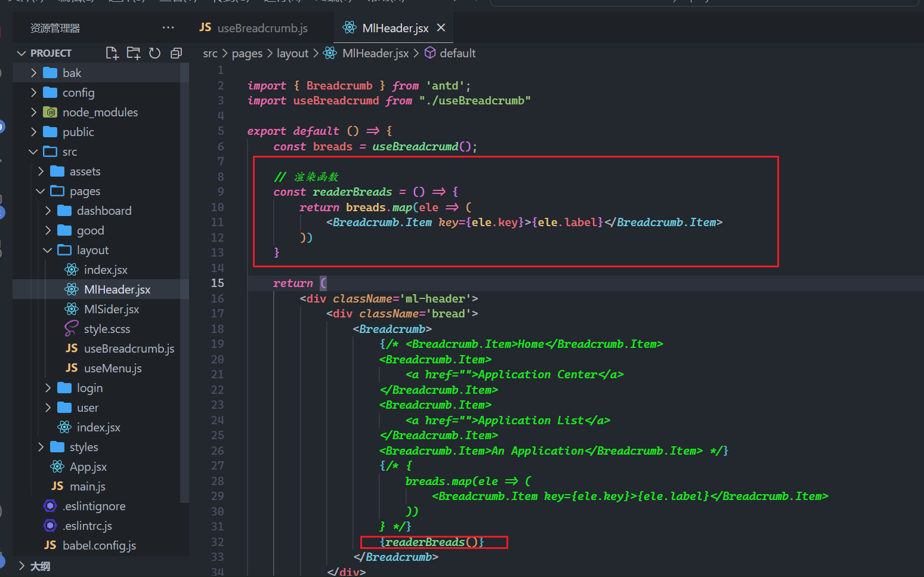Click the React icon beside MlSider.jsx
Screen dimensions: 924x577
click(x=72, y=309)
